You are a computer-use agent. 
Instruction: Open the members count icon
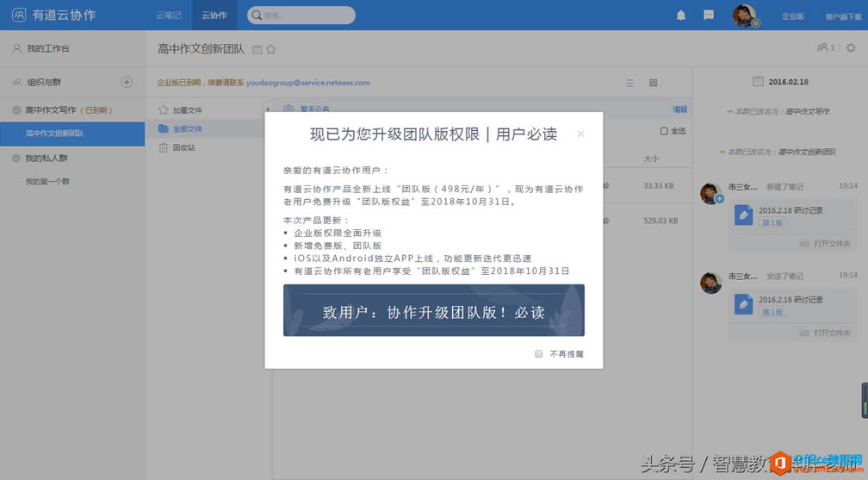826,47
